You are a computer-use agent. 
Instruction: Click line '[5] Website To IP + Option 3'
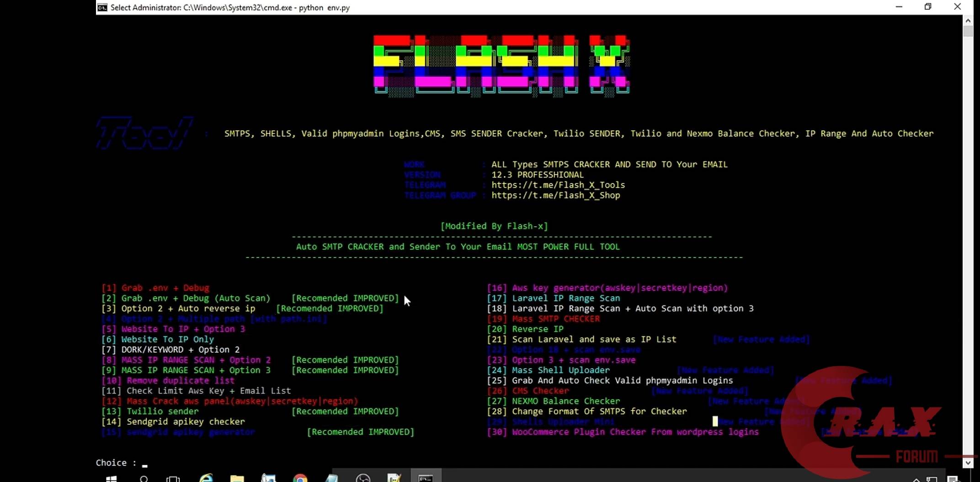pyautogui.click(x=173, y=329)
